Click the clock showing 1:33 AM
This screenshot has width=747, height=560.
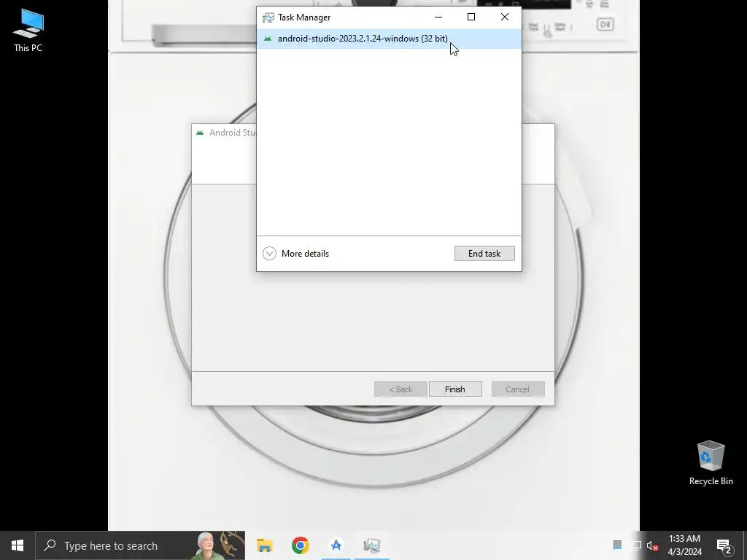coord(684,545)
